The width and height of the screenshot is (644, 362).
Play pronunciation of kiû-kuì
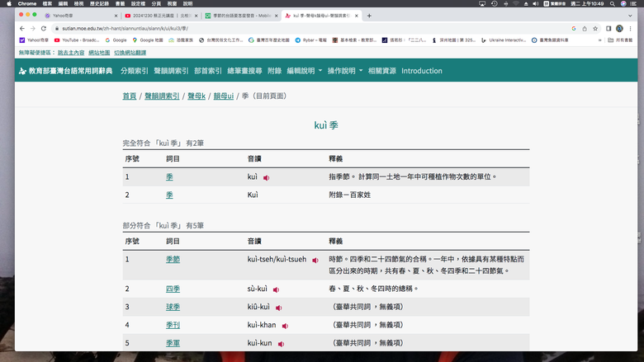point(278,308)
